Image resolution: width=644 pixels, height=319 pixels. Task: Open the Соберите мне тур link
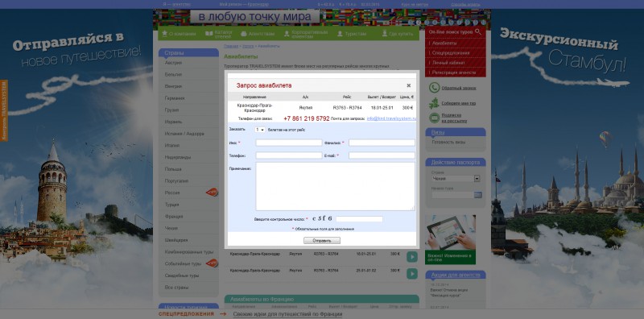click(x=458, y=104)
